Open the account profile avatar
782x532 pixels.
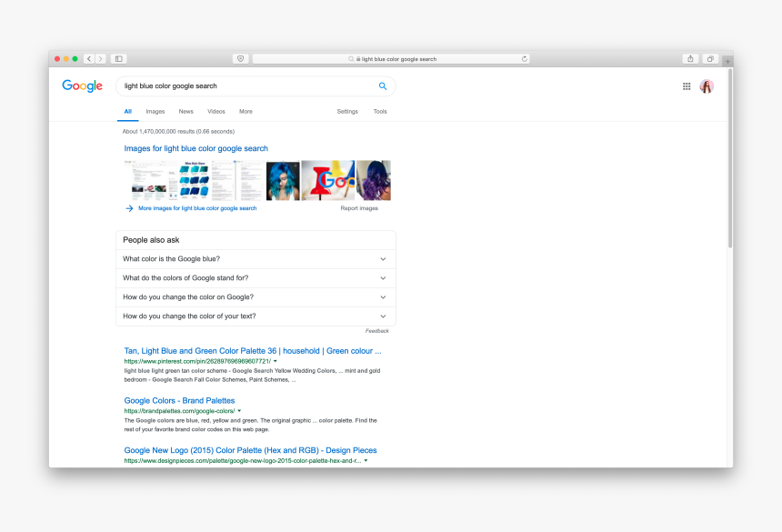[x=707, y=86]
